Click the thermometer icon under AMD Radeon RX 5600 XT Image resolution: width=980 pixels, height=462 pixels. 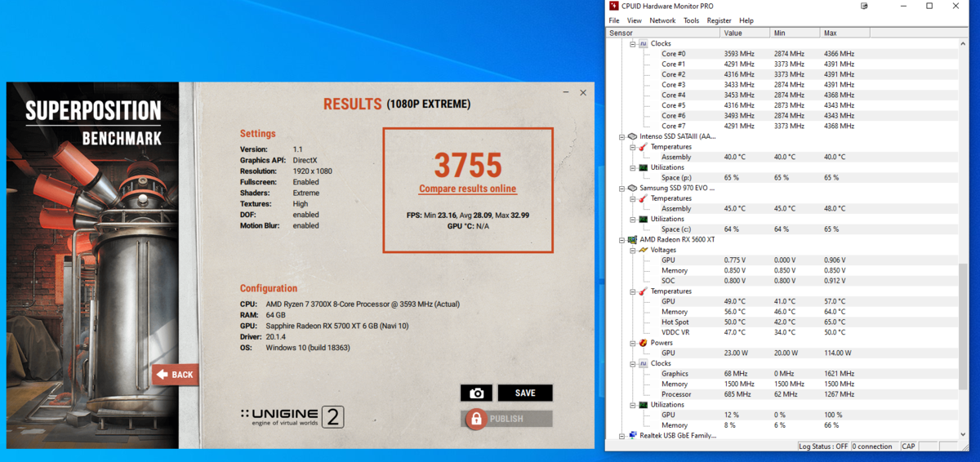[x=644, y=291]
